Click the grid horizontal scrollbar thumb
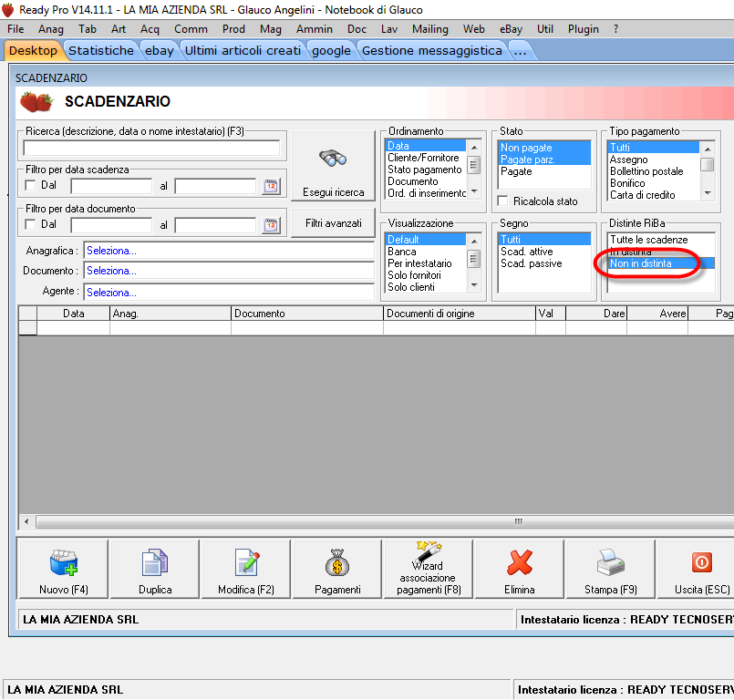 (386, 521)
